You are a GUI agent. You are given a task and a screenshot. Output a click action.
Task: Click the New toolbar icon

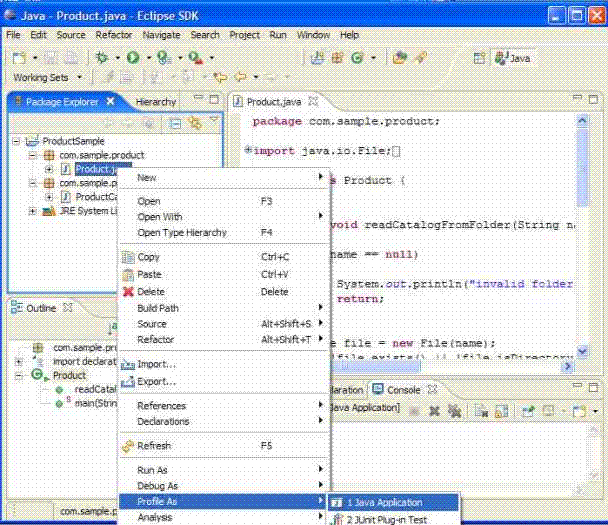20,58
